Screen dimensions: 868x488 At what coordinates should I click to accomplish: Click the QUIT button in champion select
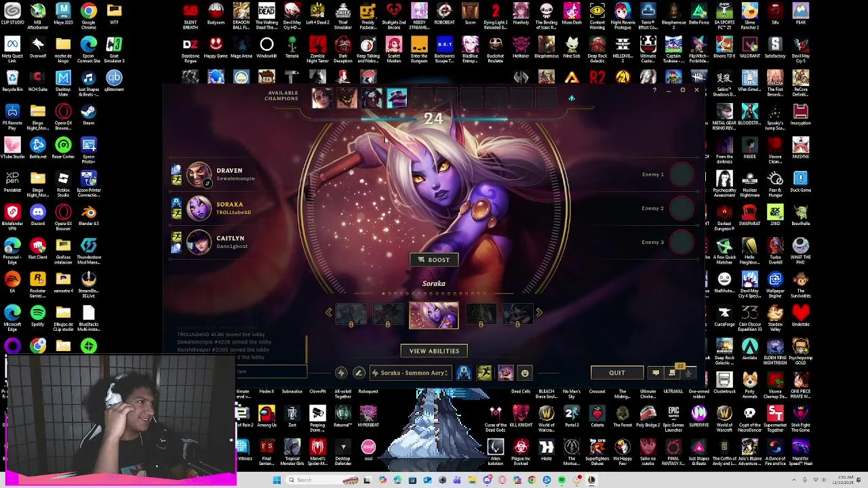pyautogui.click(x=617, y=373)
